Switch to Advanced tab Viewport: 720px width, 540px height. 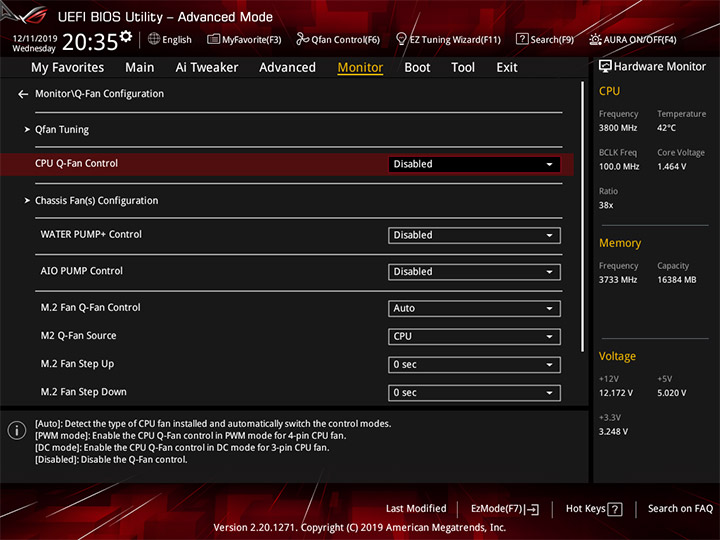287,68
